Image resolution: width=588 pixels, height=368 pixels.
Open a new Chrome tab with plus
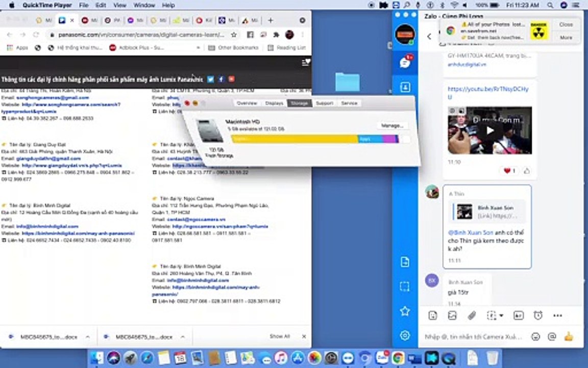[271, 20]
